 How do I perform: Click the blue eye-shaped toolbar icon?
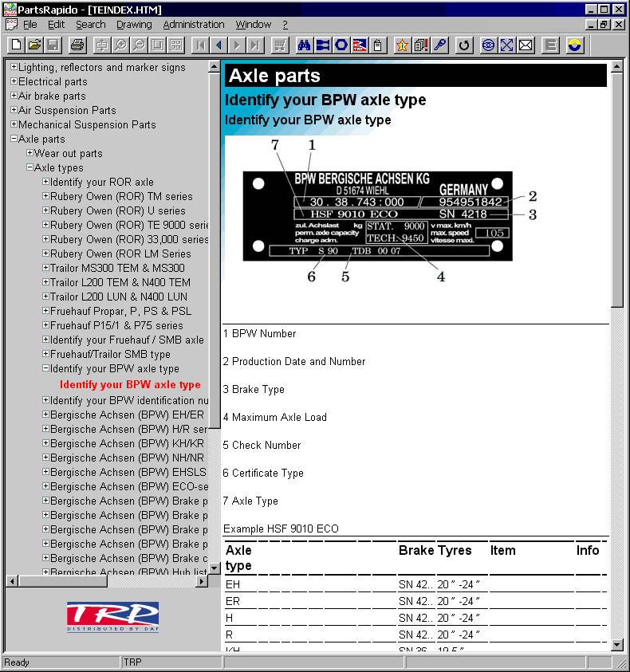pyautogui.click(x=488, y=45)
